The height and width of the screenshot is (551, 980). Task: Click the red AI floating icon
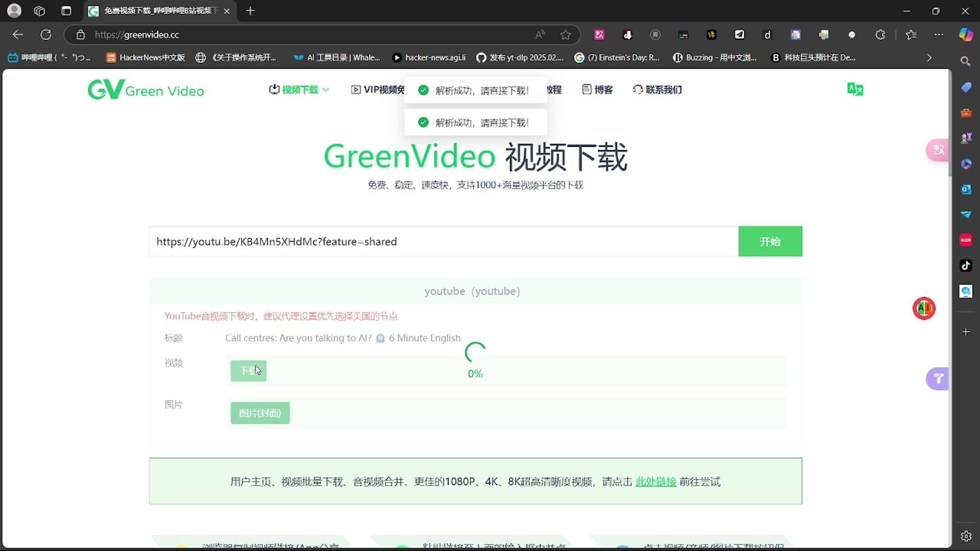click(924, 308)
